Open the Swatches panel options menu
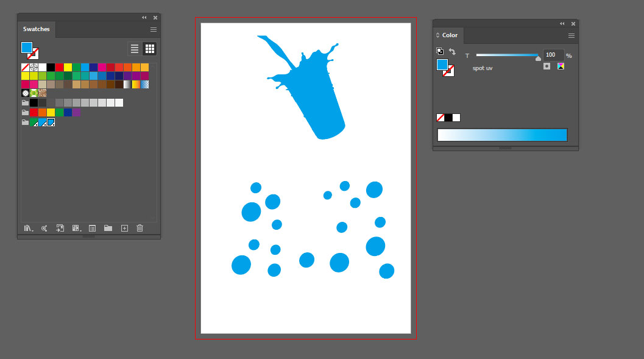Viewport: 644px width, 359px height. (x=154, y=29)
